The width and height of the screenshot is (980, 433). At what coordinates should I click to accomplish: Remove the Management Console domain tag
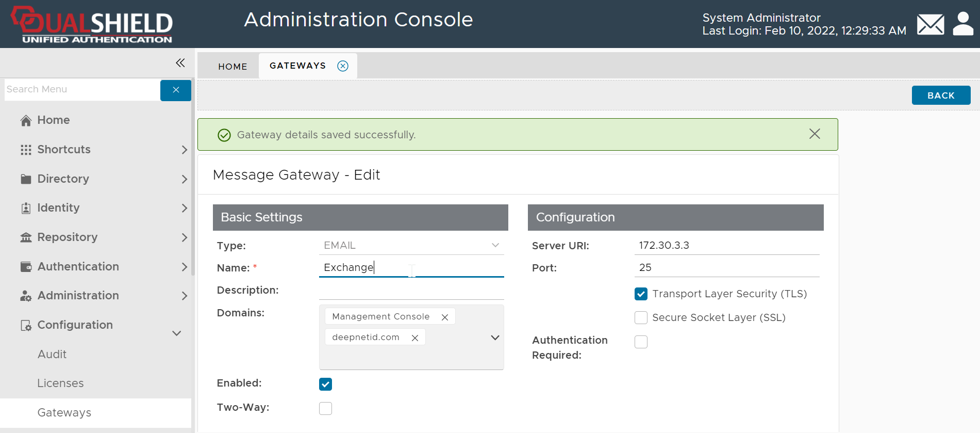pos(445,317)
